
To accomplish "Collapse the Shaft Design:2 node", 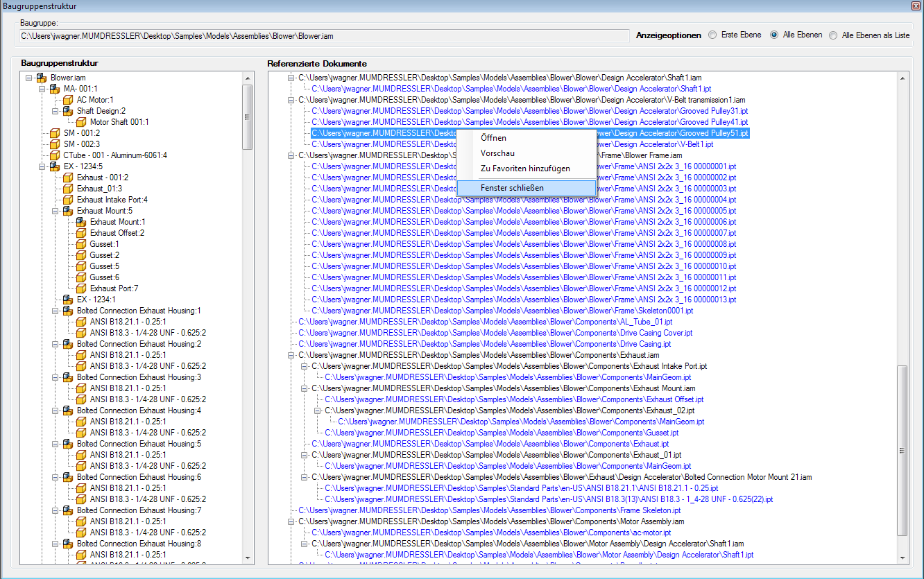I will [x=55, y=111].
